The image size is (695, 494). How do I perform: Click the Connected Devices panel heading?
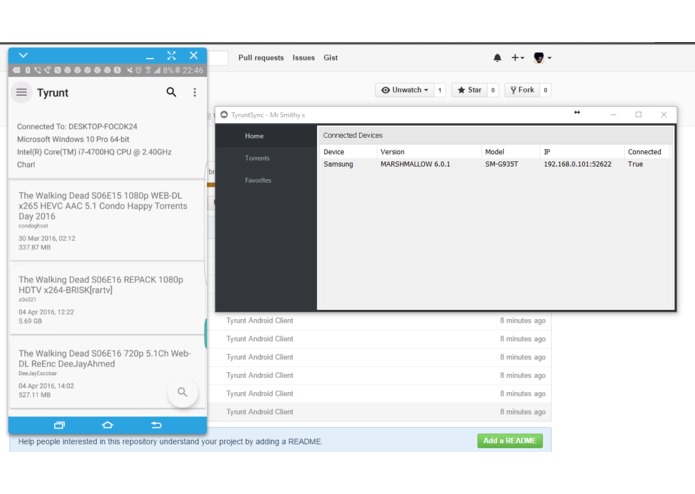pyautogui.click(x=353, y=136)
